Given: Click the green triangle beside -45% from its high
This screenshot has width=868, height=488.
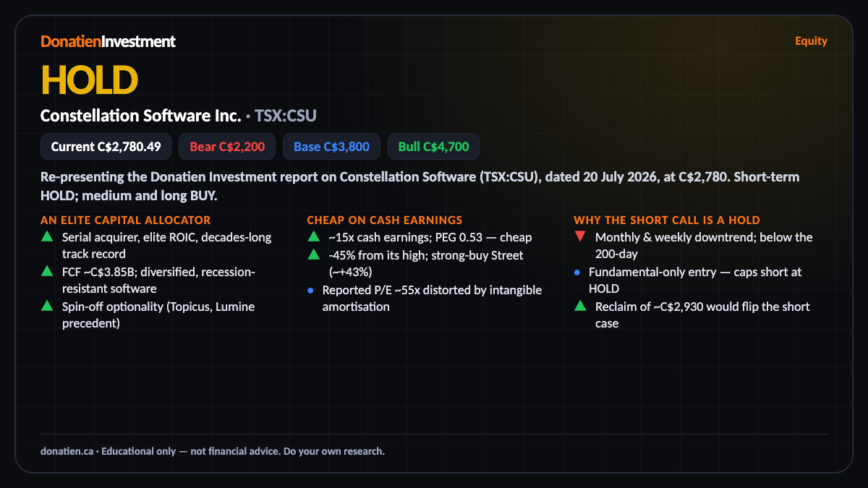Looking at the screenshot, I should (x=313, y=254).
